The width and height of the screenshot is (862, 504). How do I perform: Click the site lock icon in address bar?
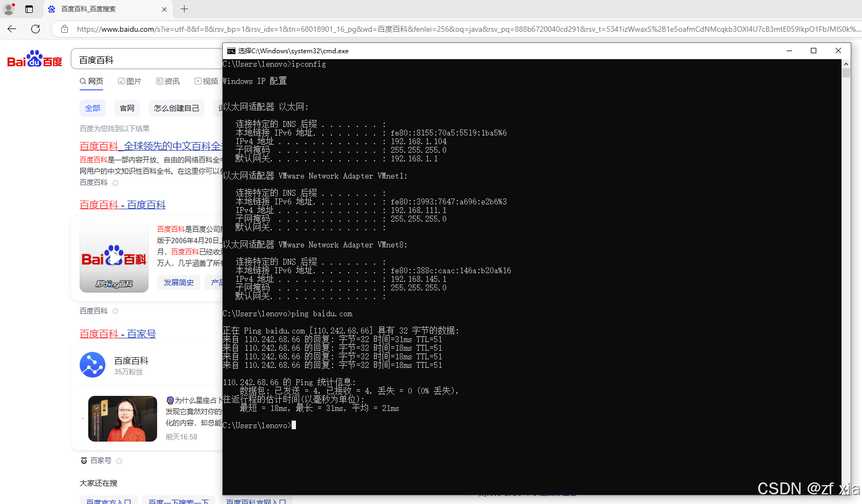coord(65,29)
